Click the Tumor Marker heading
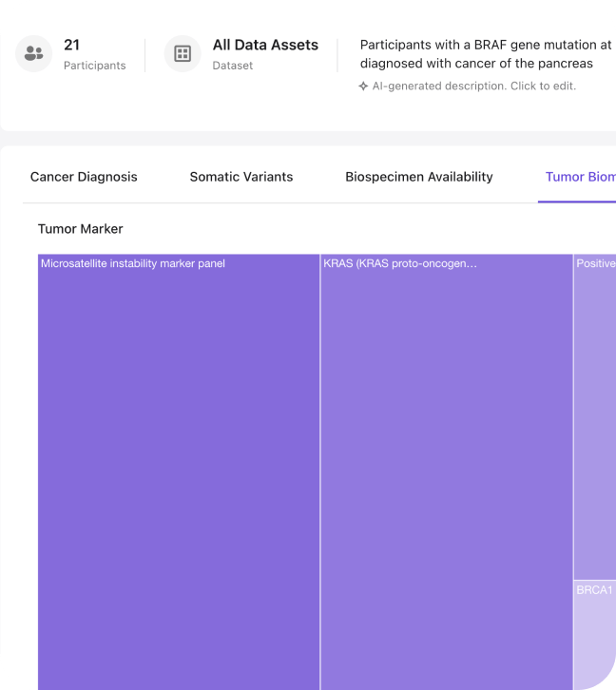The height and width of the screenshot is (690, 616). (81, 229)
